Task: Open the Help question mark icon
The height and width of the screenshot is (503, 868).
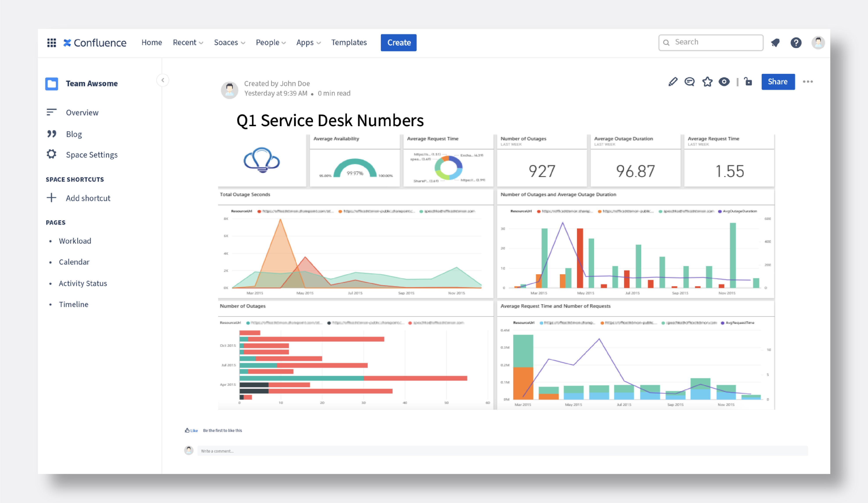Action: pos(796,42)
